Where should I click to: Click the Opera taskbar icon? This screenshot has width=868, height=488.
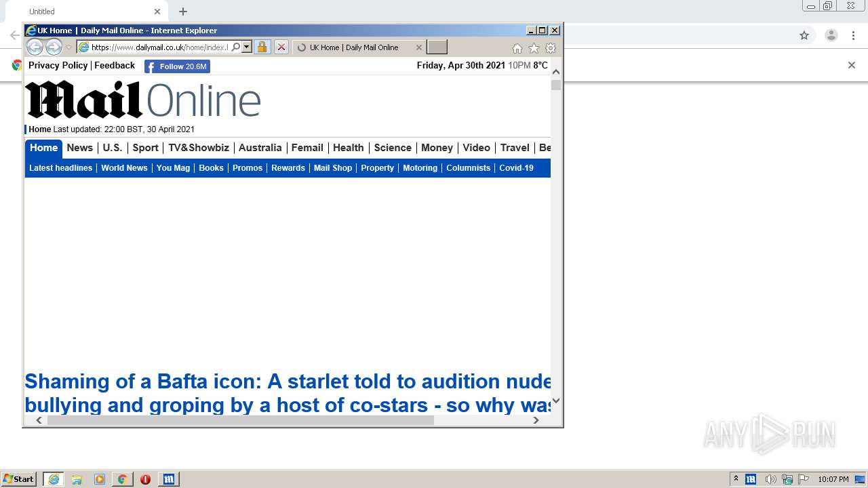click(x=145, y=479)
